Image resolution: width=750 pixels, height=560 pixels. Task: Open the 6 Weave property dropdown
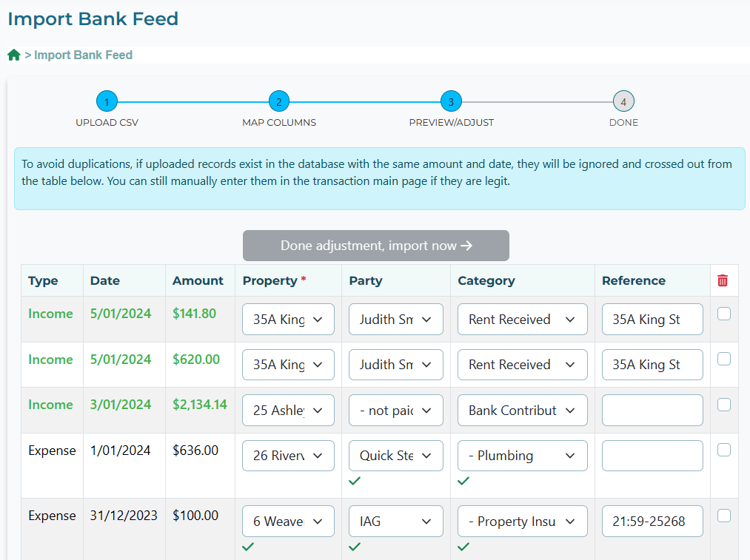click(288, 522)
